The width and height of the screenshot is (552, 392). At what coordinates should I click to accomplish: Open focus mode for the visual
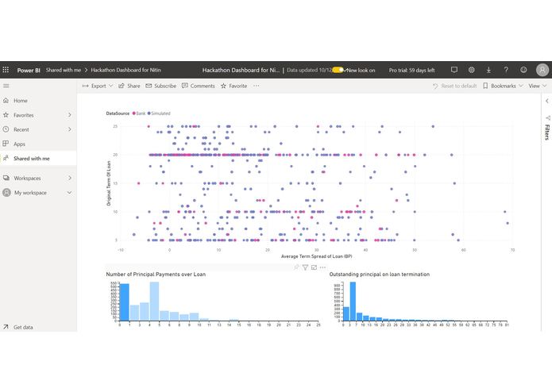click(314, 267)
